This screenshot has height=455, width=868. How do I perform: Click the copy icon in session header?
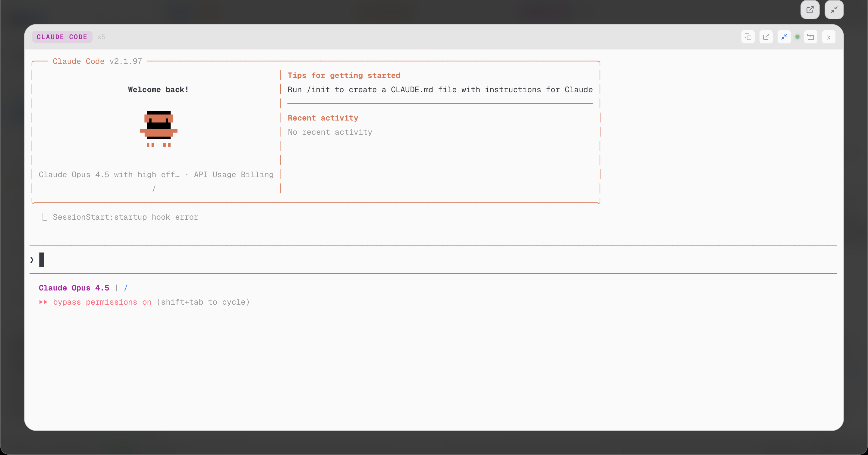[x=748, y=37]
